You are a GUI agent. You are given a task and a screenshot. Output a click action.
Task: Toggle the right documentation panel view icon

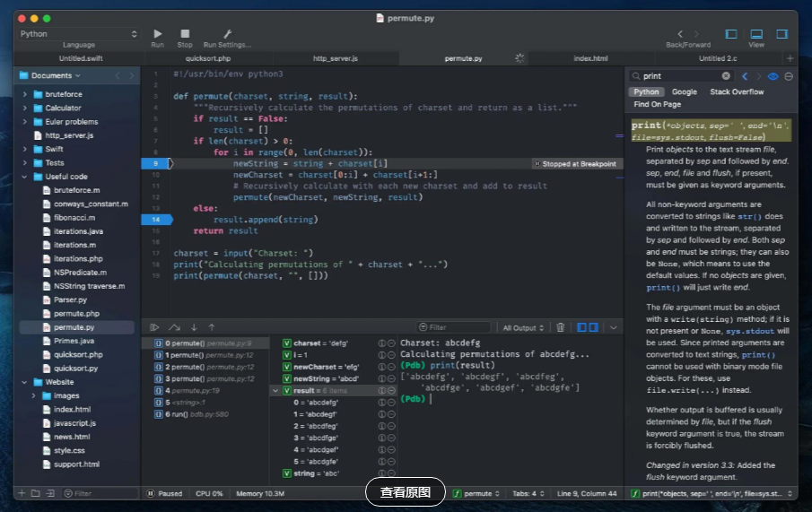[782, 34]
